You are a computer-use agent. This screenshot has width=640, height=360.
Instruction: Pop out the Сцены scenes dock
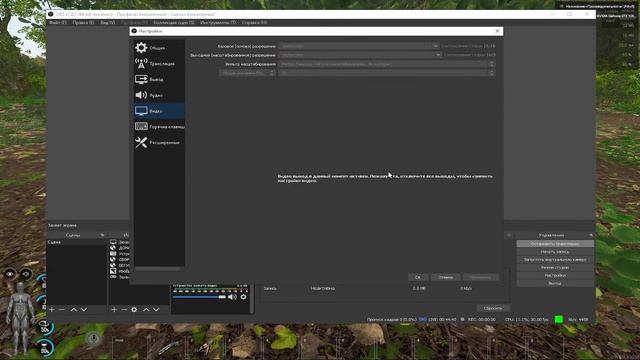pyautogui.click(x=102, y=235)
